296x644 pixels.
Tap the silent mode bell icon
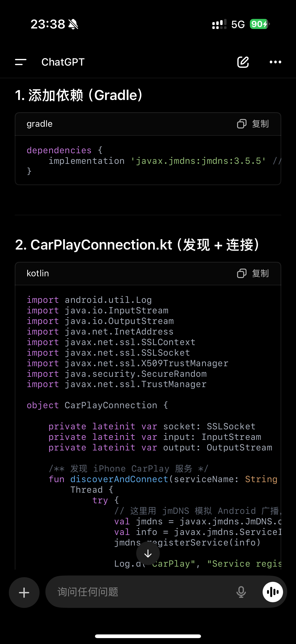73,24
